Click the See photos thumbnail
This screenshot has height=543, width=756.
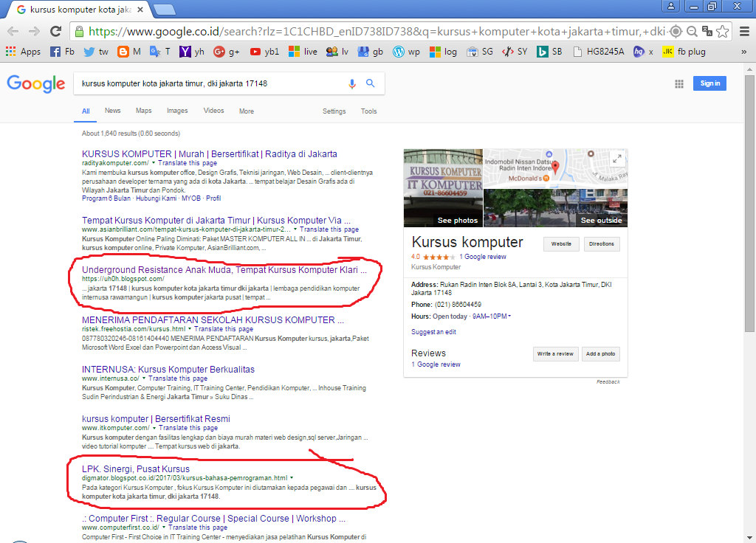443,188
